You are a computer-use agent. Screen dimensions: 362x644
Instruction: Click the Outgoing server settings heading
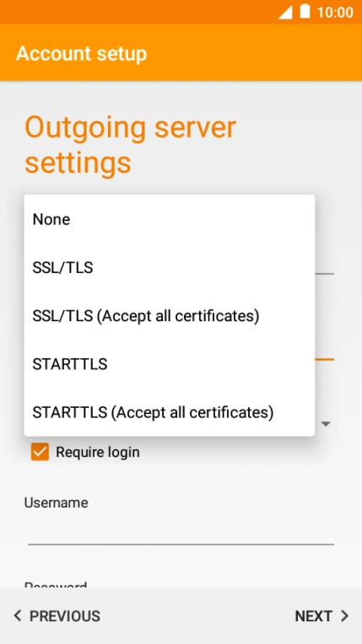[x=131, y=145]
